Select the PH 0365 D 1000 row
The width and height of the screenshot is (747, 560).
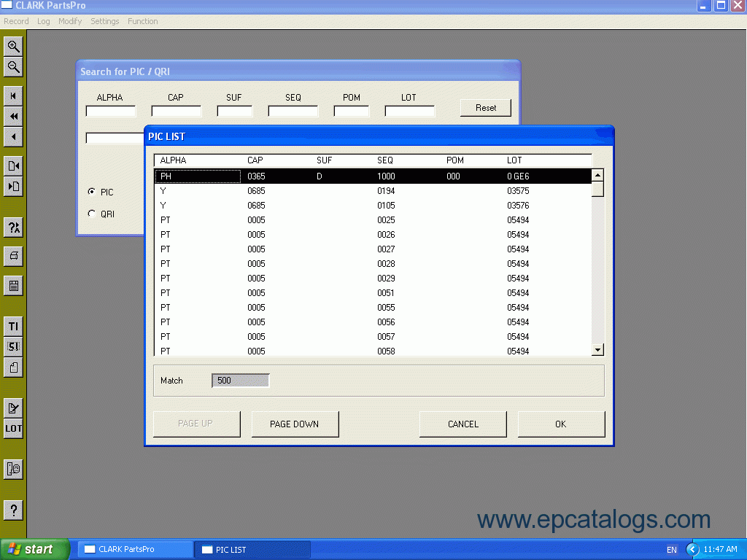point(373,176)
